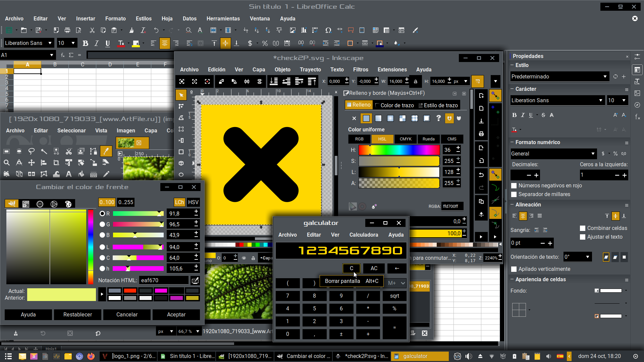
Task: Collapse the Formato numérico section
Action: [x=512, y=142]
